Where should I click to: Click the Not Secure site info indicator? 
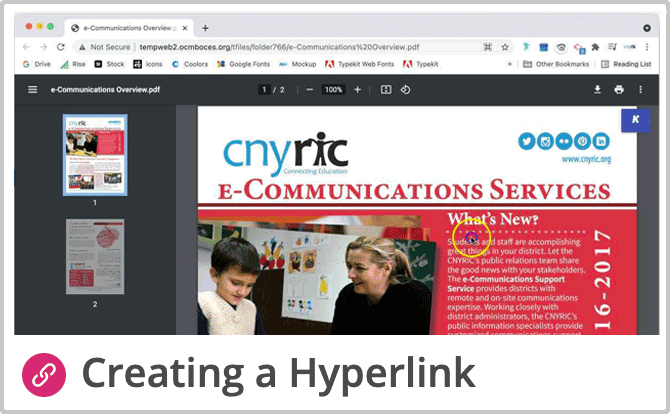pyautogui.click(x=105, y=47)
